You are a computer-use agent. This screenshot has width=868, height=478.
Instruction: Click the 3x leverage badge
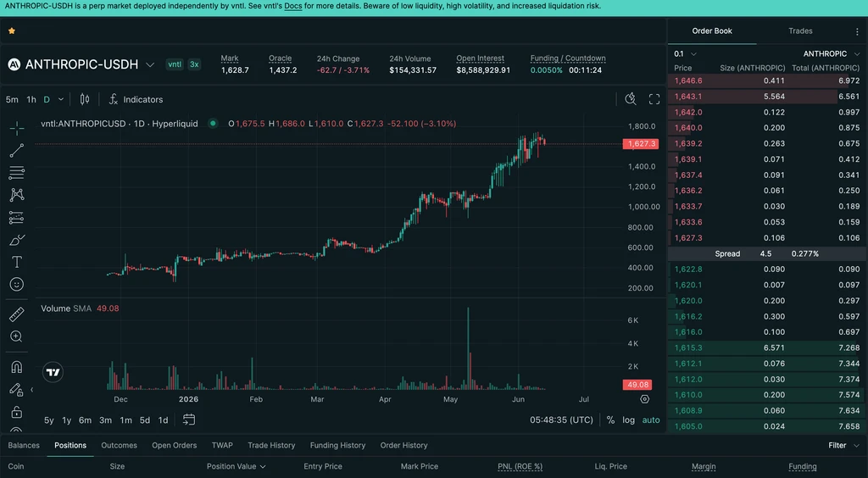point(194,64)
